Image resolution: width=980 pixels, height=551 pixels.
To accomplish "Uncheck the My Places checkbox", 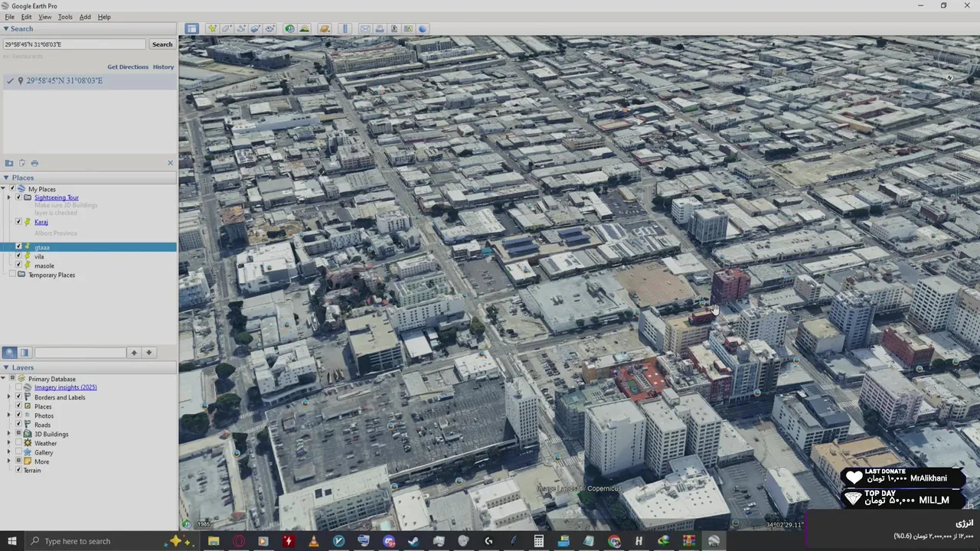I will pos(11,189).
